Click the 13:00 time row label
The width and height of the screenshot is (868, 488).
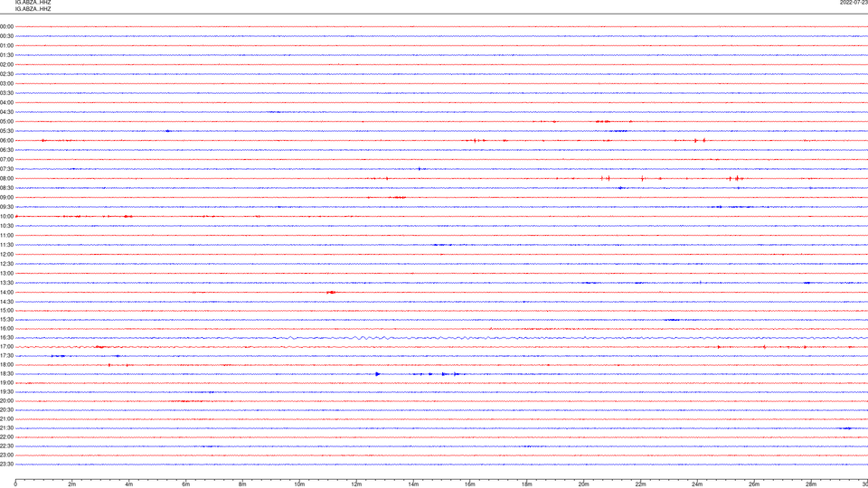click(6, 273)
